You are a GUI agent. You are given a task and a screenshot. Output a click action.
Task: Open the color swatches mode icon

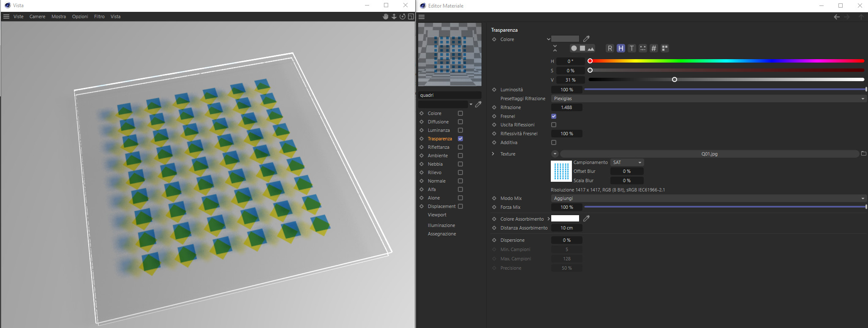pos(664,48)
